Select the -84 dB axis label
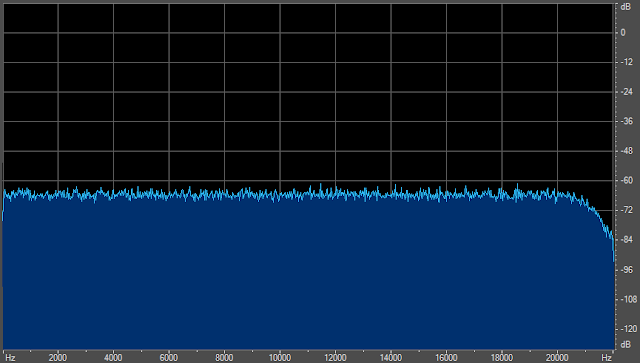640x363 pixels. click(627, 240)
